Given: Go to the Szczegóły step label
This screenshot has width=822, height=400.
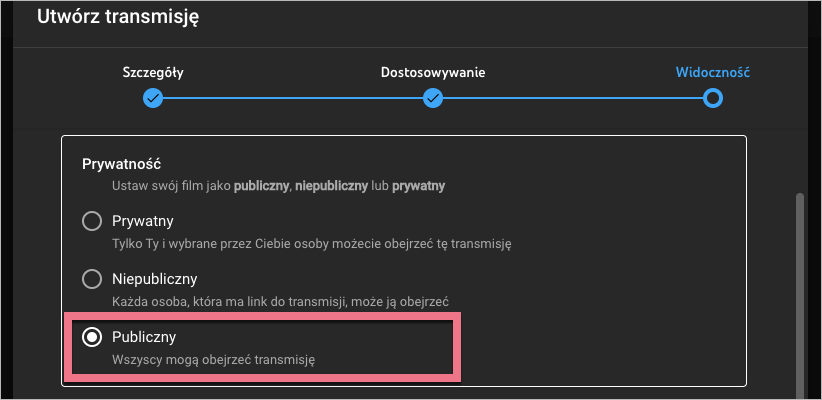Looking at the screenshot, I should point(152,73).
